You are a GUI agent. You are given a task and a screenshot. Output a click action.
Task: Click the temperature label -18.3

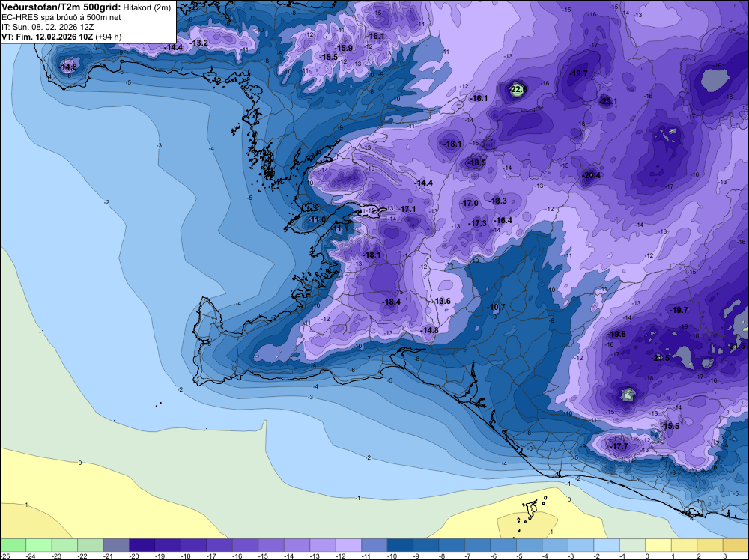tap(498, 201)
